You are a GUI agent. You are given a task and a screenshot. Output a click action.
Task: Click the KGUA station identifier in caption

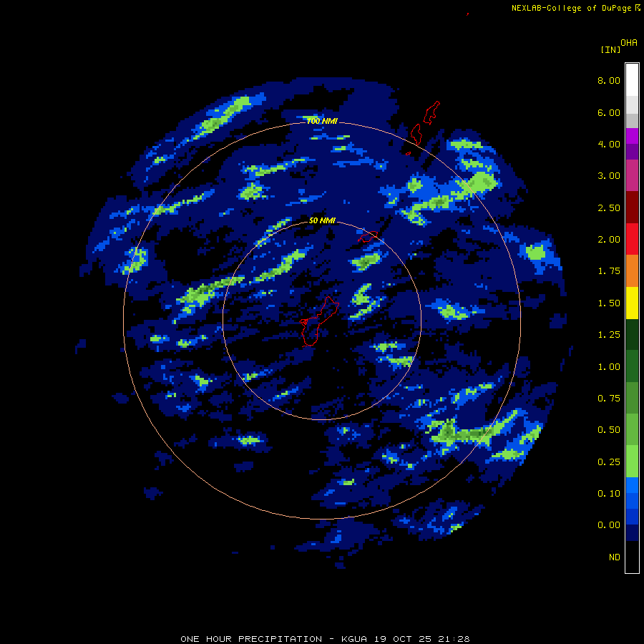(x=354, y=639)
